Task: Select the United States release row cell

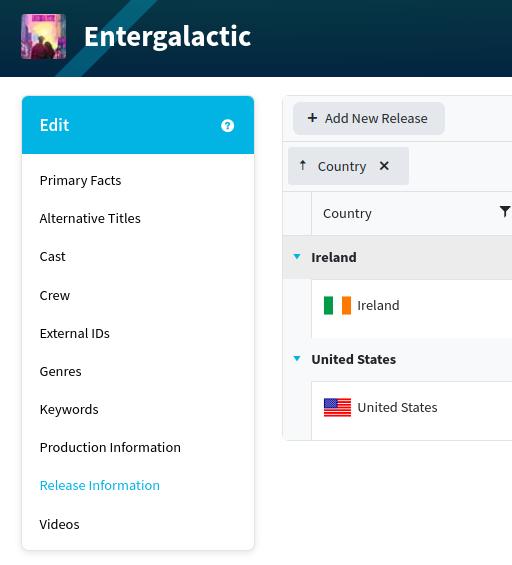Action: 412,411
